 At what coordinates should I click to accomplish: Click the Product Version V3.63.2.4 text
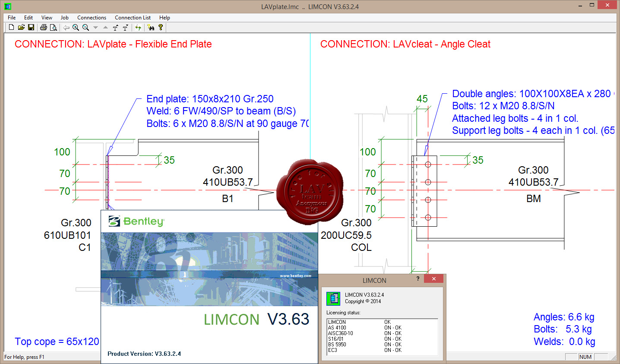pyautogui.click(x=144, y=354)
